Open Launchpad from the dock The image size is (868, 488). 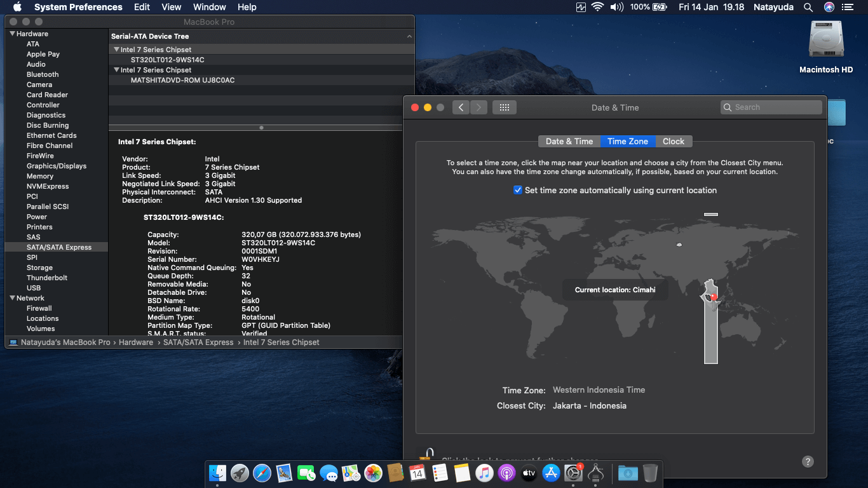tap(240, 473)
